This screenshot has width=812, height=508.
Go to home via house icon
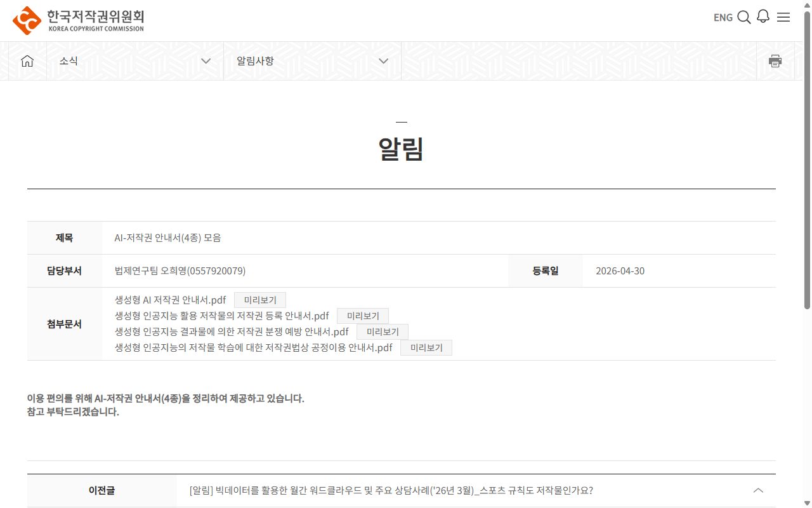pos(27,61)
